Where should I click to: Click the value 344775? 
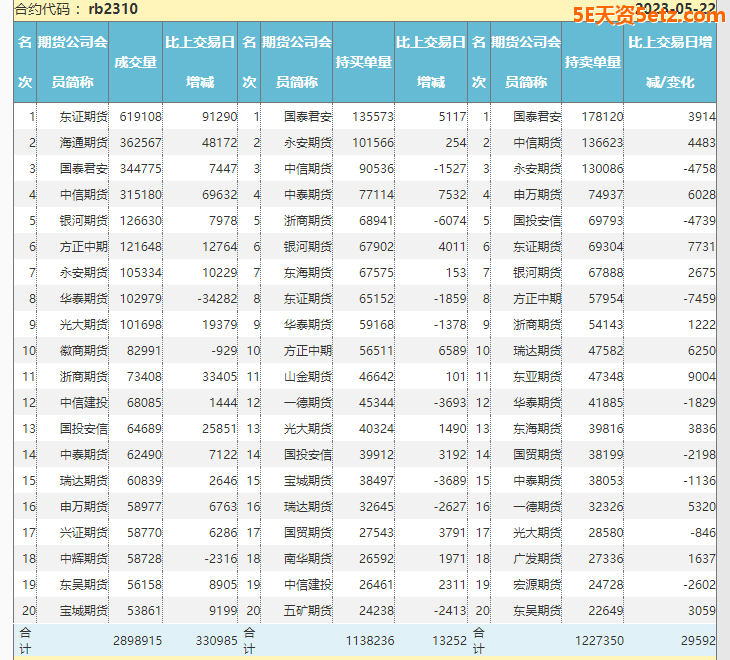click(x=140, y=169)
